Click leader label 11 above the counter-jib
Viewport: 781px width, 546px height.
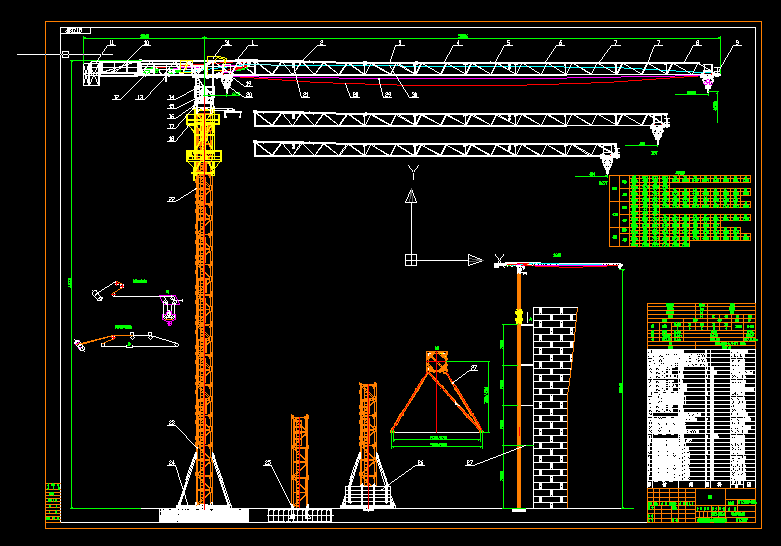[112, 43]
